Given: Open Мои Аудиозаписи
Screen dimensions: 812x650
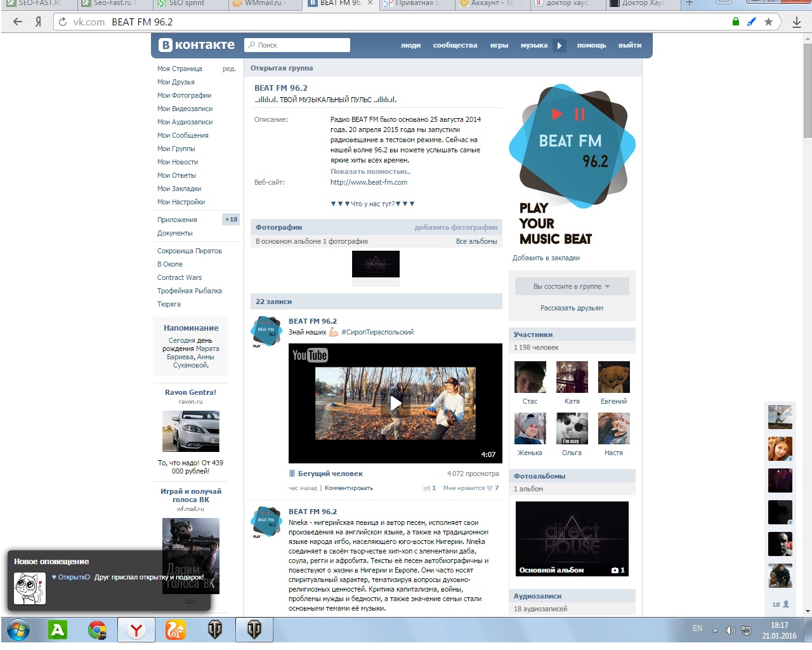Looking at the screenshot, I should [185, 122].
